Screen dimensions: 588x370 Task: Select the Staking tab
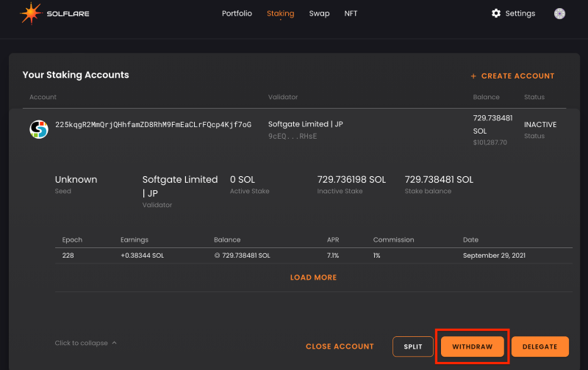(x=281, y=13)
